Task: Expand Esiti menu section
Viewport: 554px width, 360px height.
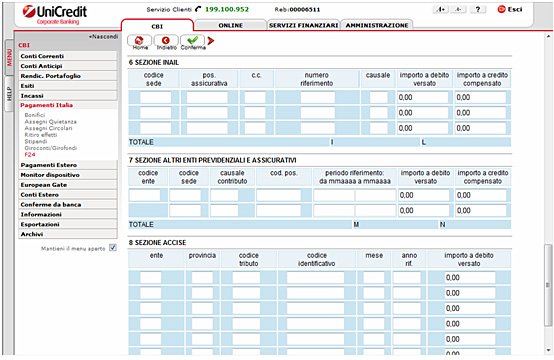Action: click(x=68, y=85)
